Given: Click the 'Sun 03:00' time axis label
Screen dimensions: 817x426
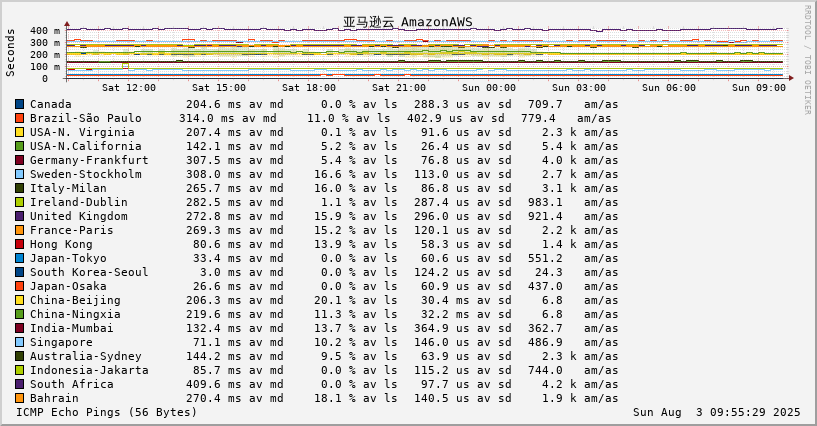Looking at the screenshot, I should [x=579, y=87].
